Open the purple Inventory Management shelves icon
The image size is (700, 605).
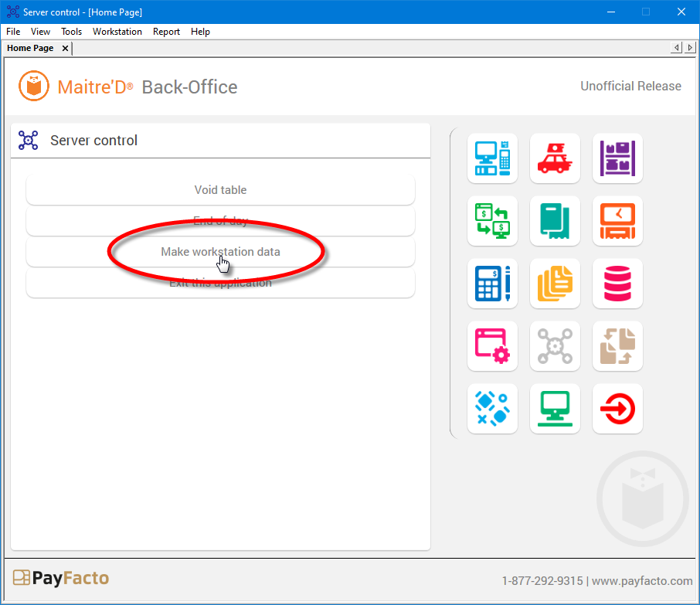click(x=617, y=158)
